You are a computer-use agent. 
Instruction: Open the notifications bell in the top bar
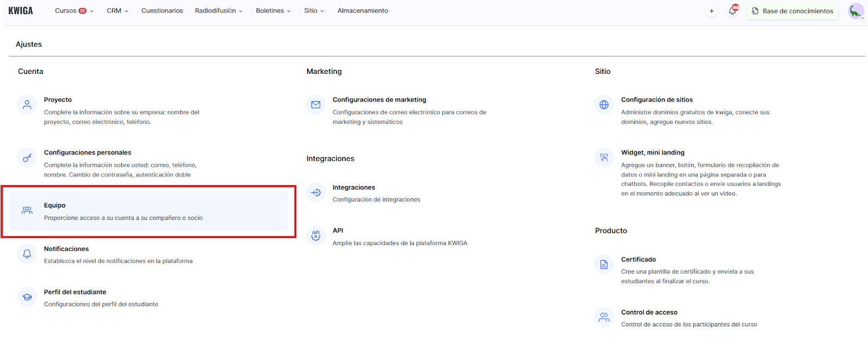[x=732, y=11]
